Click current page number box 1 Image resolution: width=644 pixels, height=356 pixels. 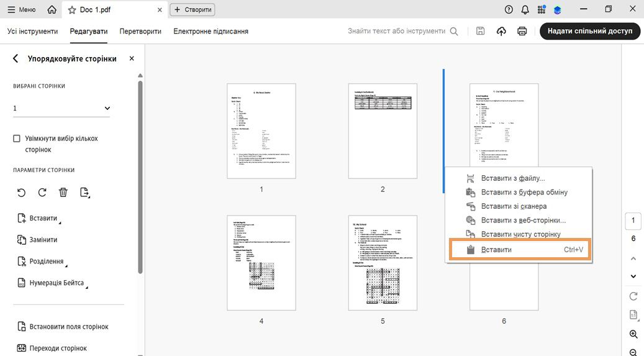click(x=633, y=221)
